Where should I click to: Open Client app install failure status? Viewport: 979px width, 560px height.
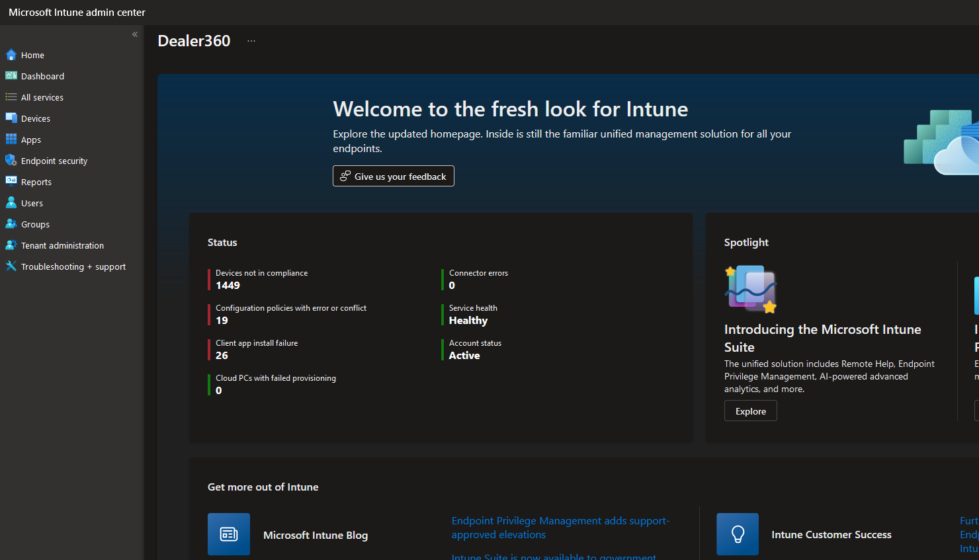[x=257, y=343]
